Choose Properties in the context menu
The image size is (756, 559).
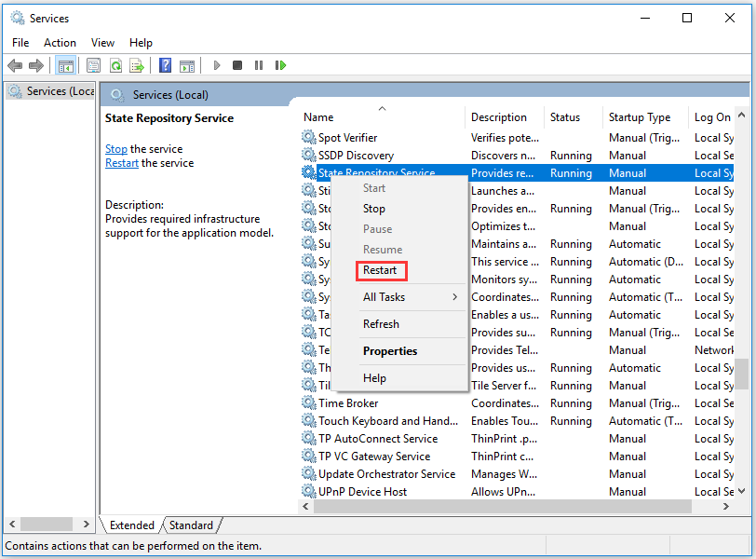click(x=400, y=351)
